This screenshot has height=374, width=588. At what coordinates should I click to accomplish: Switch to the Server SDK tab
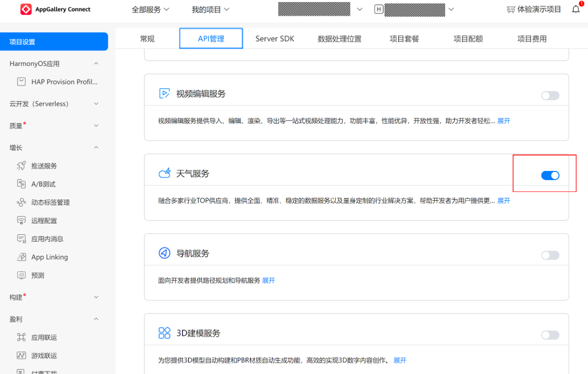[275, 39]
